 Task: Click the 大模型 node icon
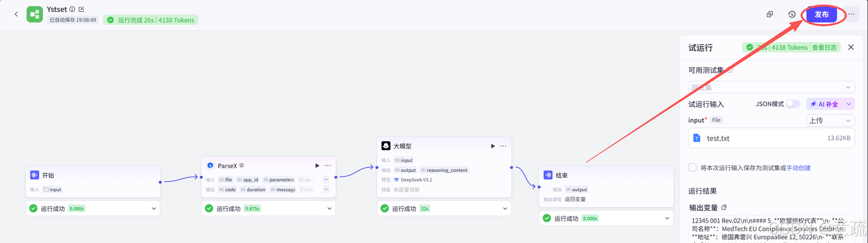386,146
